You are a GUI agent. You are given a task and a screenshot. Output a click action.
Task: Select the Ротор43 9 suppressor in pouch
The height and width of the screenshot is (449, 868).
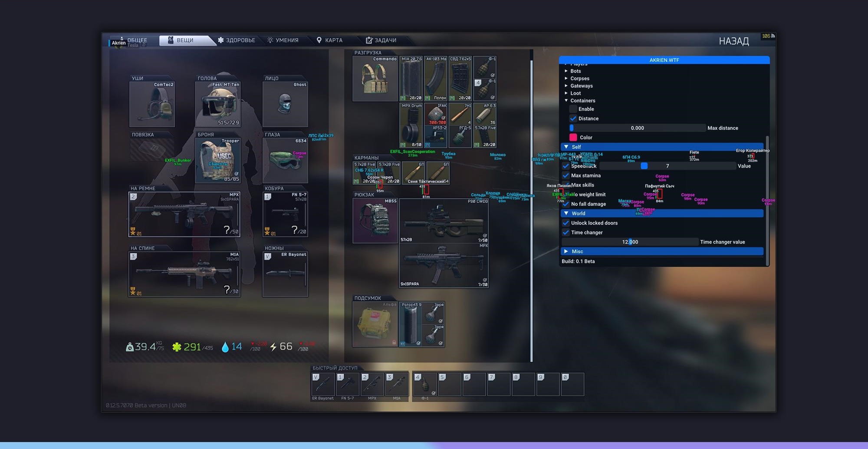point(410,324)
